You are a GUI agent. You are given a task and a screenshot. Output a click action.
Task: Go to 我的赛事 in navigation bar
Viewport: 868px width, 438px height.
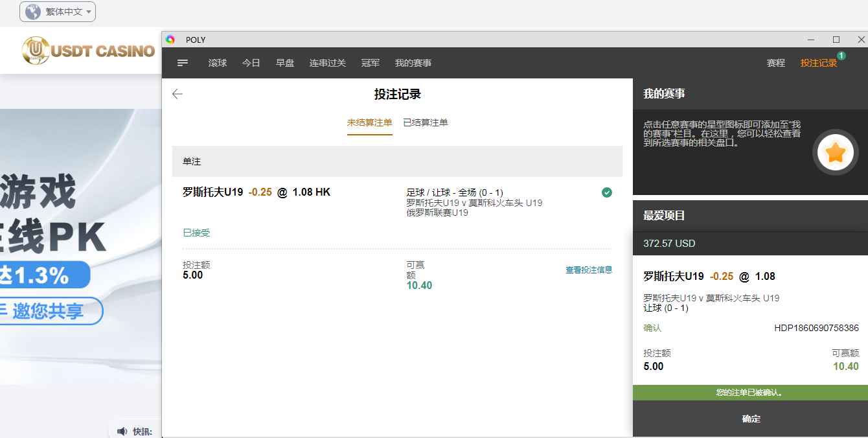[x=413, y=63]
